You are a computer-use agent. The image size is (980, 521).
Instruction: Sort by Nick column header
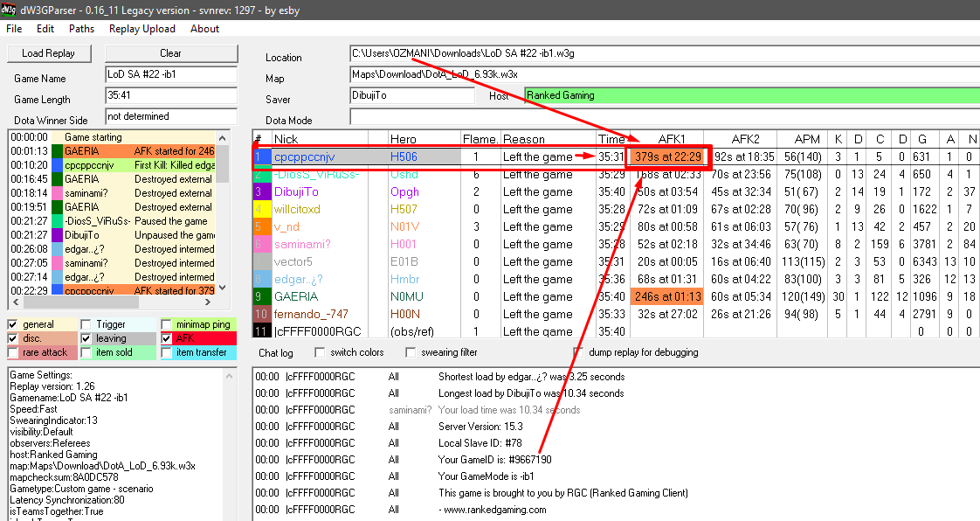pos(320,139)
